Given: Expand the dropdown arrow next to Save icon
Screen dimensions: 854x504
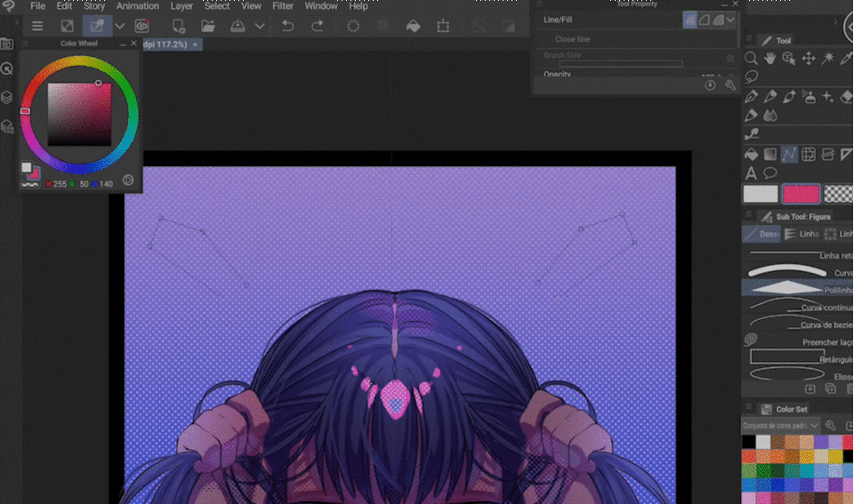Looking at the screenshot, I should tap(260, 26).
